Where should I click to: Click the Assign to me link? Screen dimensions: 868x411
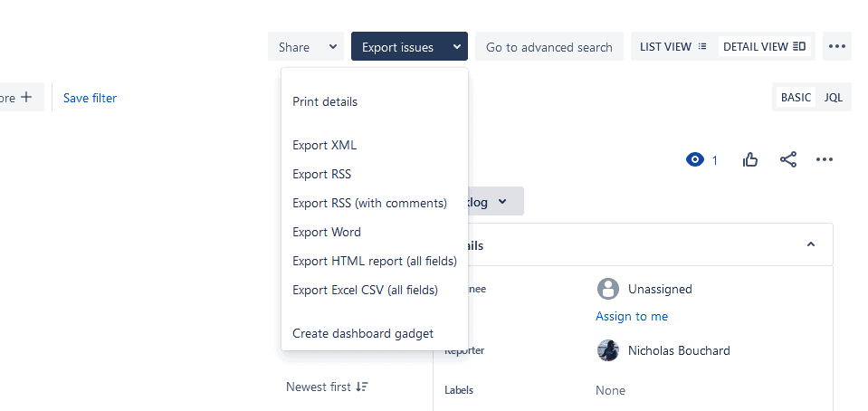pos(632,316)
